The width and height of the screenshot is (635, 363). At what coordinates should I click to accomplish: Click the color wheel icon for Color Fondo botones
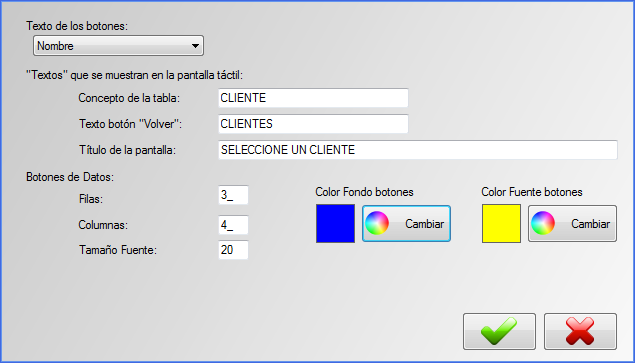click(x=377, y=223)
